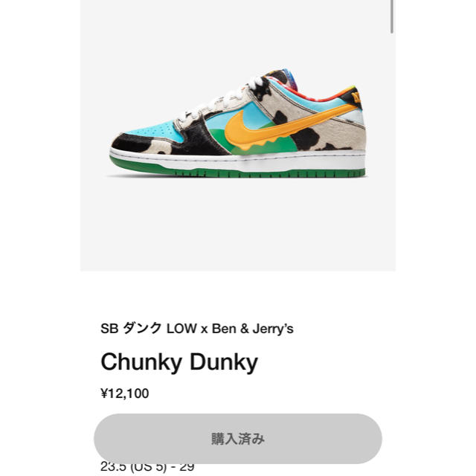The image size is (476, 476).
Task: Click the ¥12,100 price text
Action: pyautogui.click(x=125, y=393)
